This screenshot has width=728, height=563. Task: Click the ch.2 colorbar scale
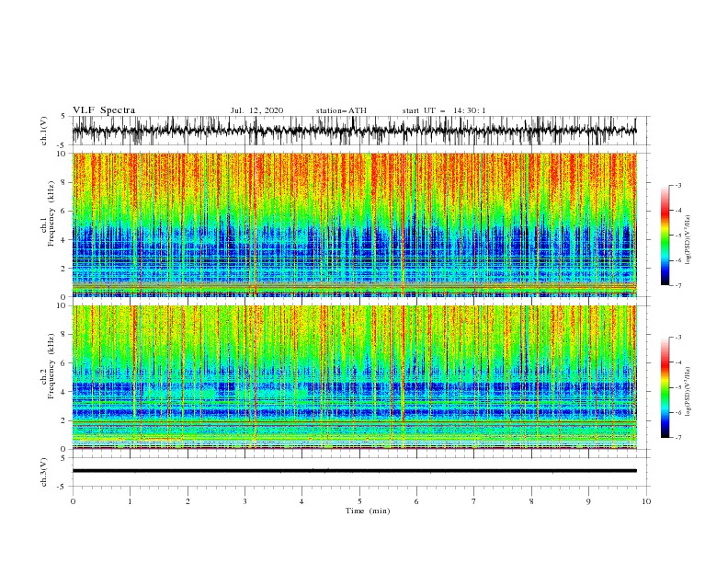coord(665,387)
